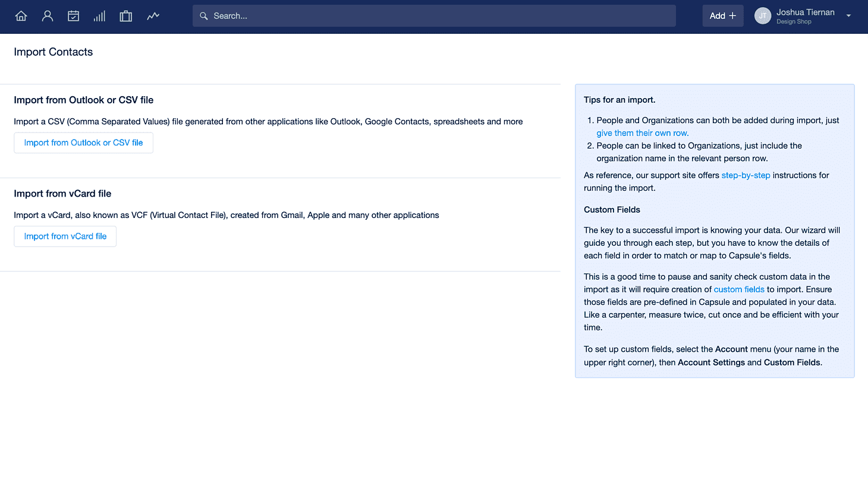Click 'Tips for an import.' heading

619,100
